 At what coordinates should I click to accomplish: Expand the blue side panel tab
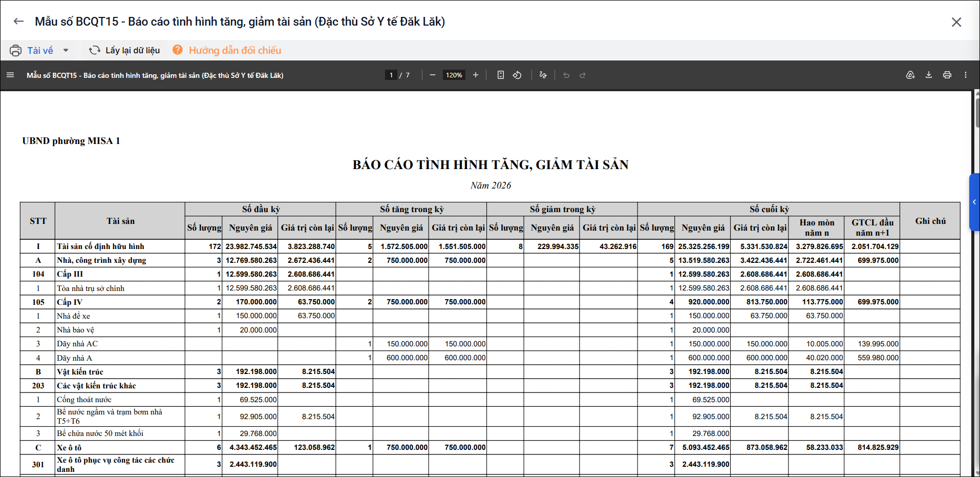point(974,202)
